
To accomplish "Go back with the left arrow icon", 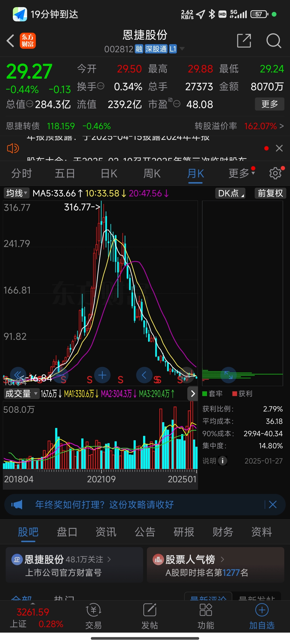I will point(10,41).
